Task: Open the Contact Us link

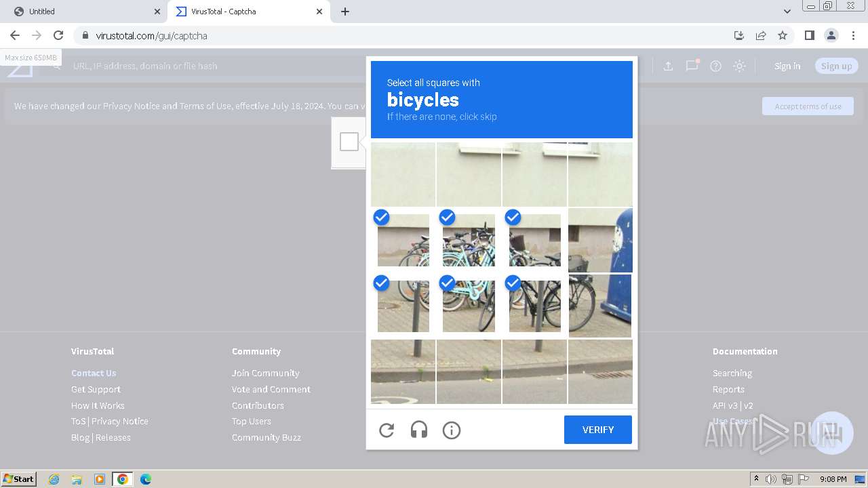Action: coord(94,373)
